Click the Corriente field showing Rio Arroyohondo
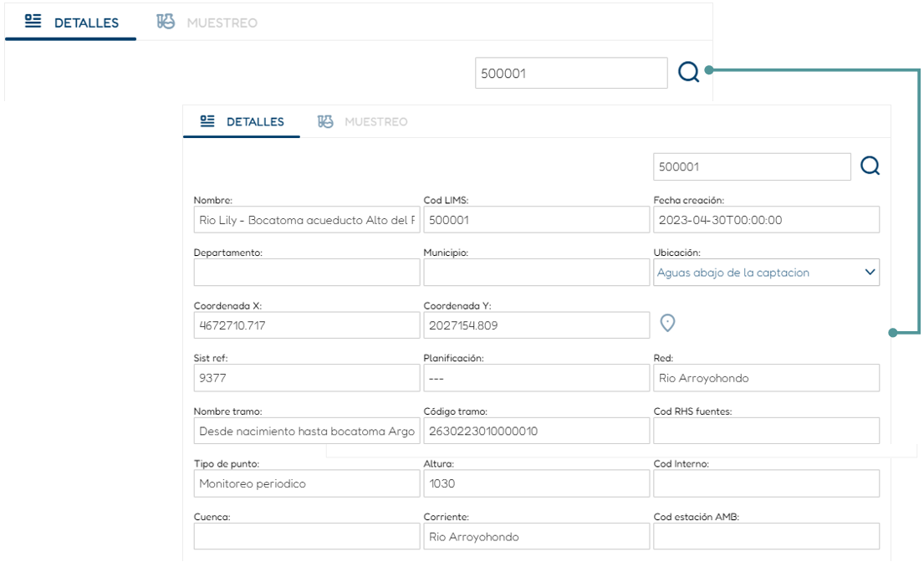The width and height of the screenshot is (924, 567). pyautogui.click(x=536, y=536)
